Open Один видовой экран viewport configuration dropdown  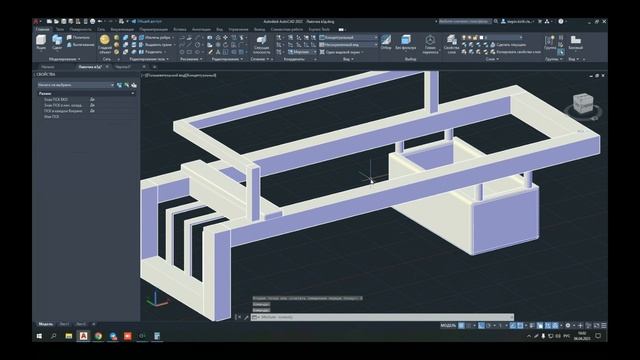pyautogui.click(x=342, y=52)
